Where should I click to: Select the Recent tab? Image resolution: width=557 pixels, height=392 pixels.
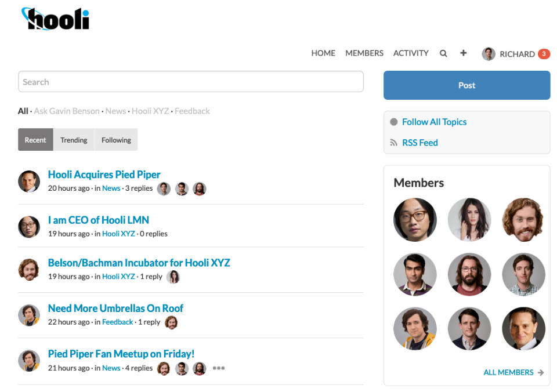click(35, 140)
